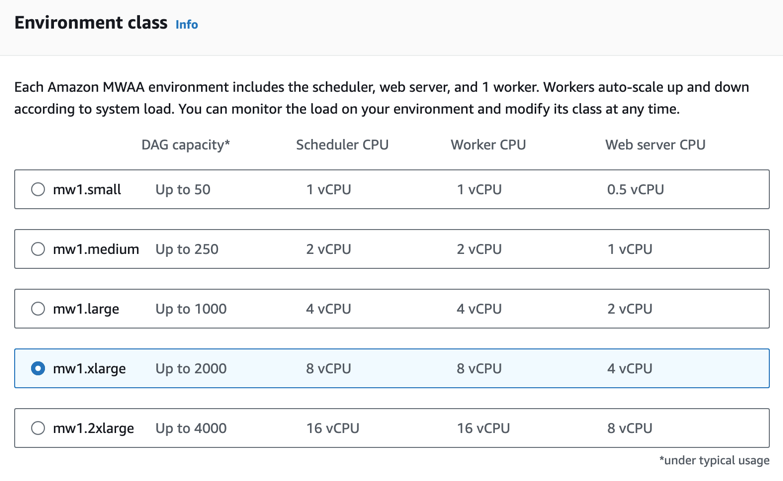Click the 'Up to 50' DAG capacity cell
This screenshot has height=481, width=783.
click(x=183, y=189)
